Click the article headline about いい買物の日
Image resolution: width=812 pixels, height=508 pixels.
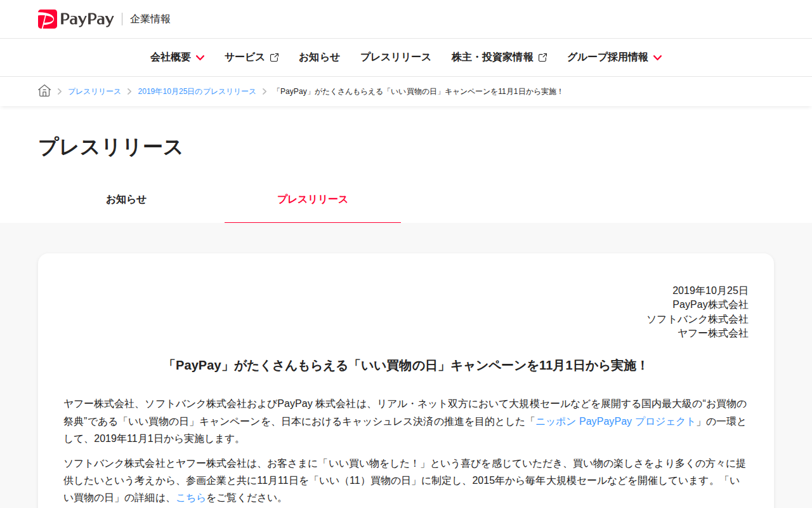(406, 366)
